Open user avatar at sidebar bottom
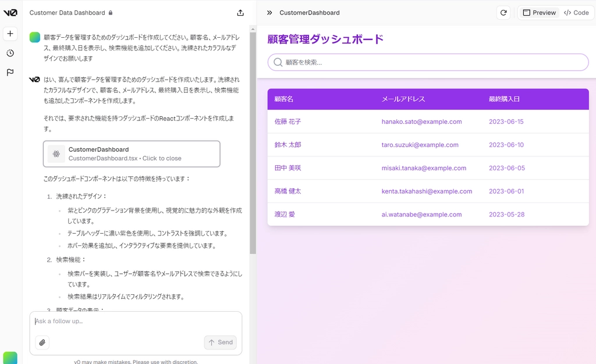 point(10,358)
